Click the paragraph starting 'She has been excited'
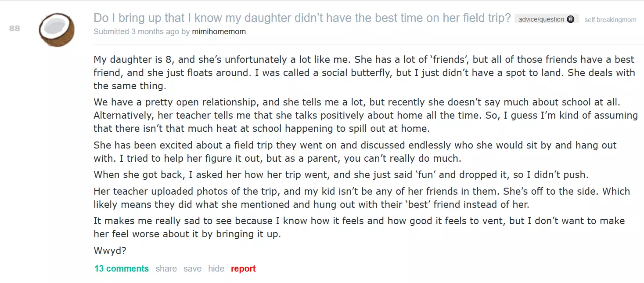The width and height of the screenshot is (644, 283). click(355, 152)
